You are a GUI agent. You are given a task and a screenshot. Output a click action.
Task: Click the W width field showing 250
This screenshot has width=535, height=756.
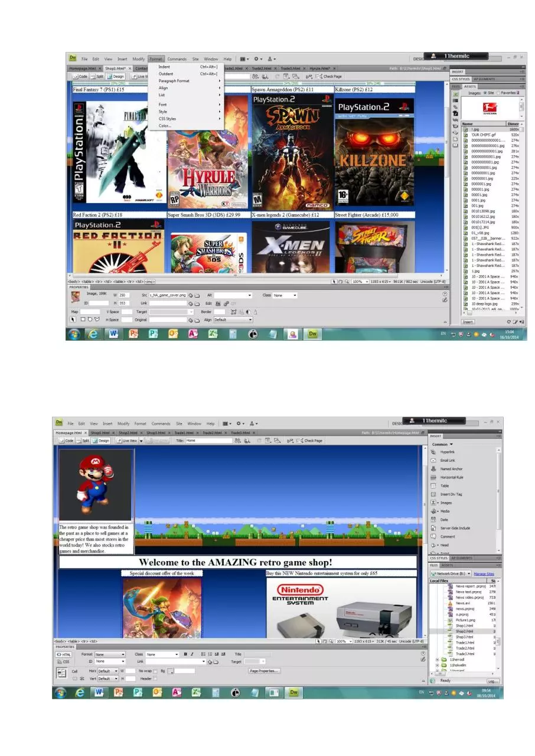coord(125,295)
